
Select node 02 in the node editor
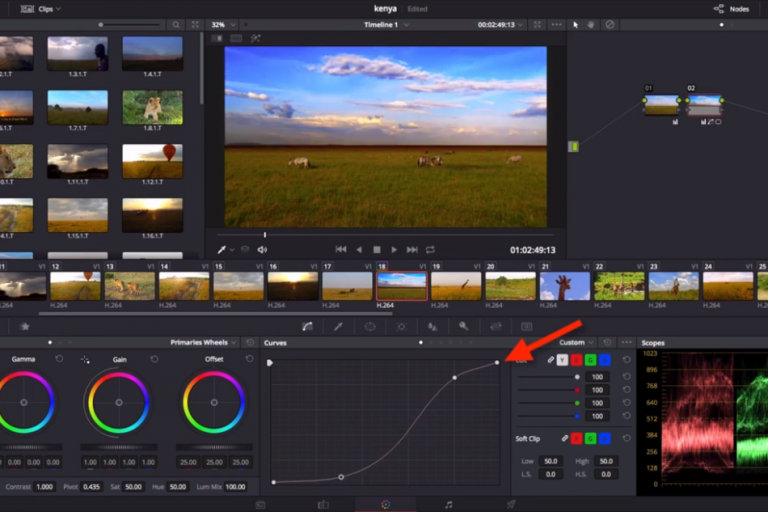coord(704,105)
